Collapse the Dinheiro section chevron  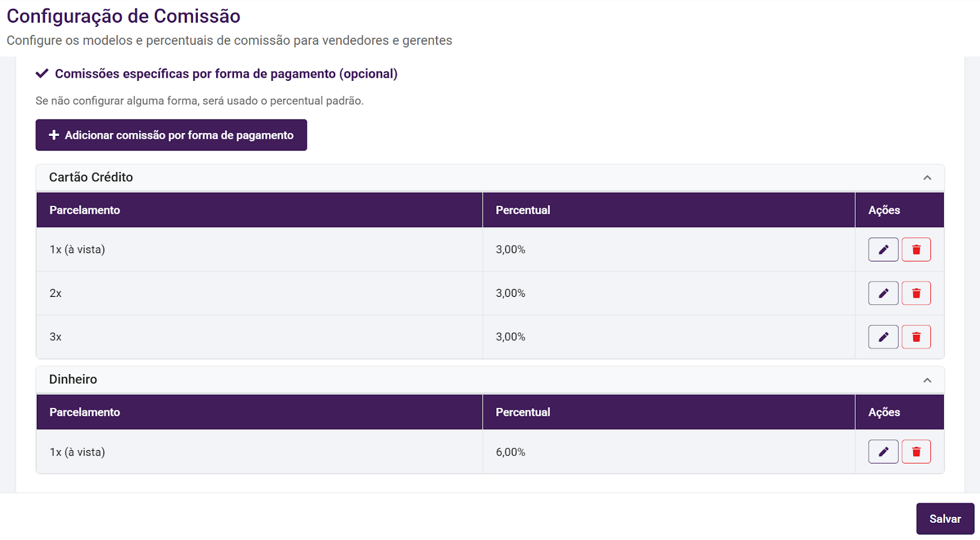tap(927, 380)
